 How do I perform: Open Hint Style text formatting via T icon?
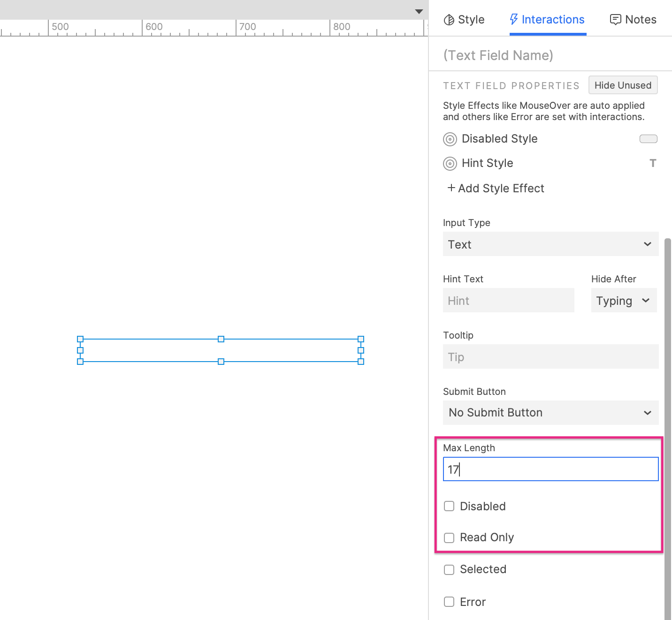pyautogui.click(x=653, y=163)
